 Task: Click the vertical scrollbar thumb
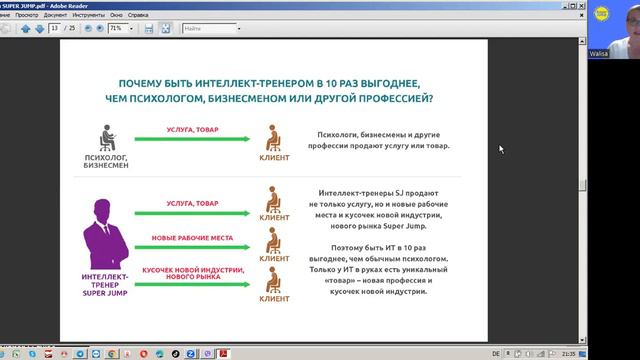(x=582, y=185)
